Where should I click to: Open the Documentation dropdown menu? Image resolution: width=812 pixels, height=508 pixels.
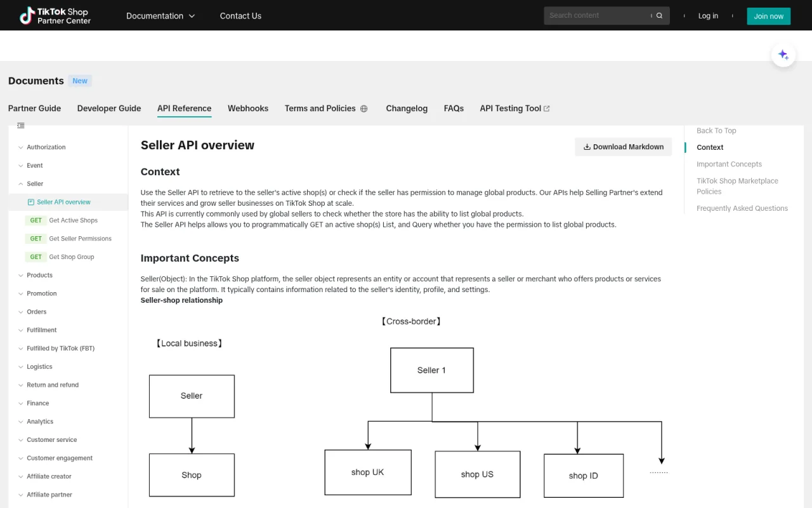tap(160, 16)
